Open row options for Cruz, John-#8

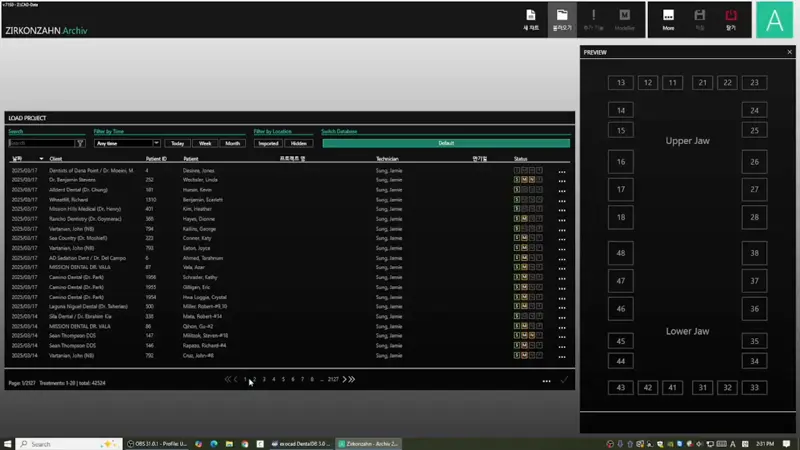pos(562,357)
